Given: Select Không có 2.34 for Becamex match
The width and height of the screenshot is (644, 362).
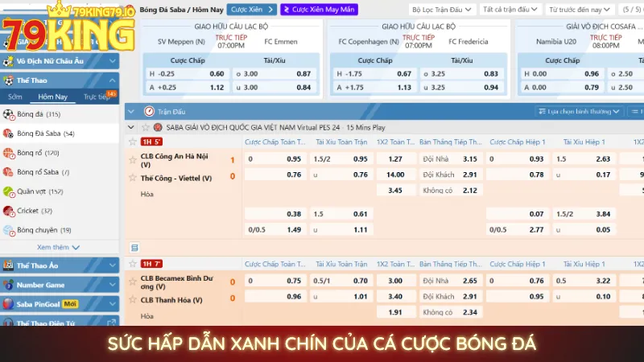Looking at the screenshot, I should [450, 312].
